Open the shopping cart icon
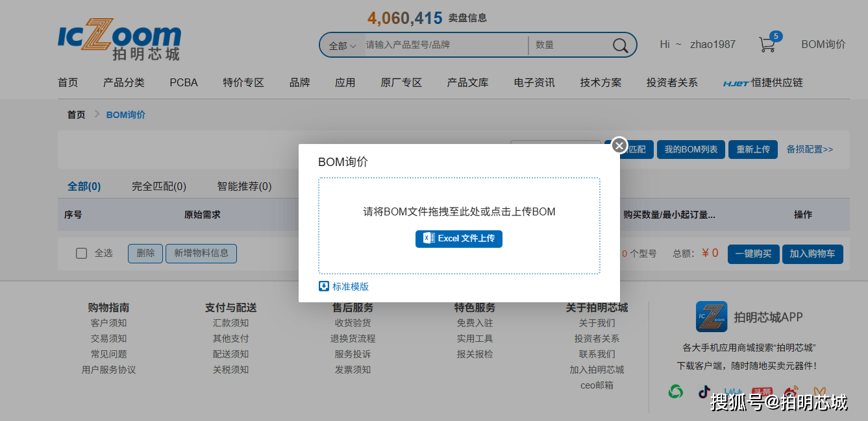This screenshot has width=868, height=421. [767, 45]
